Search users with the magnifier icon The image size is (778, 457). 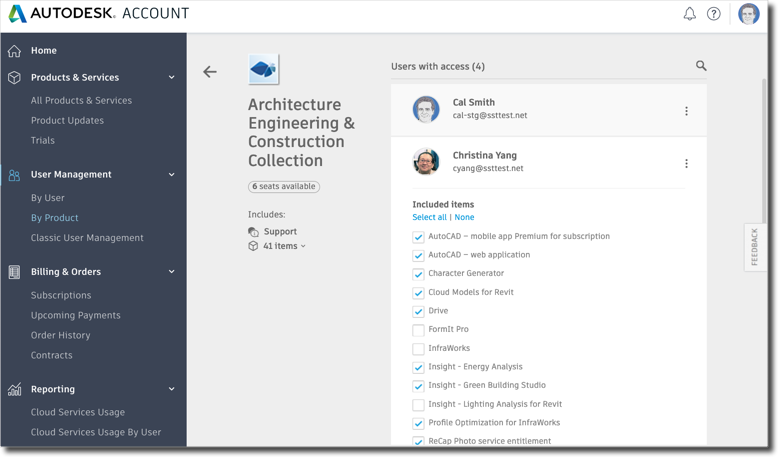[701, 65]
